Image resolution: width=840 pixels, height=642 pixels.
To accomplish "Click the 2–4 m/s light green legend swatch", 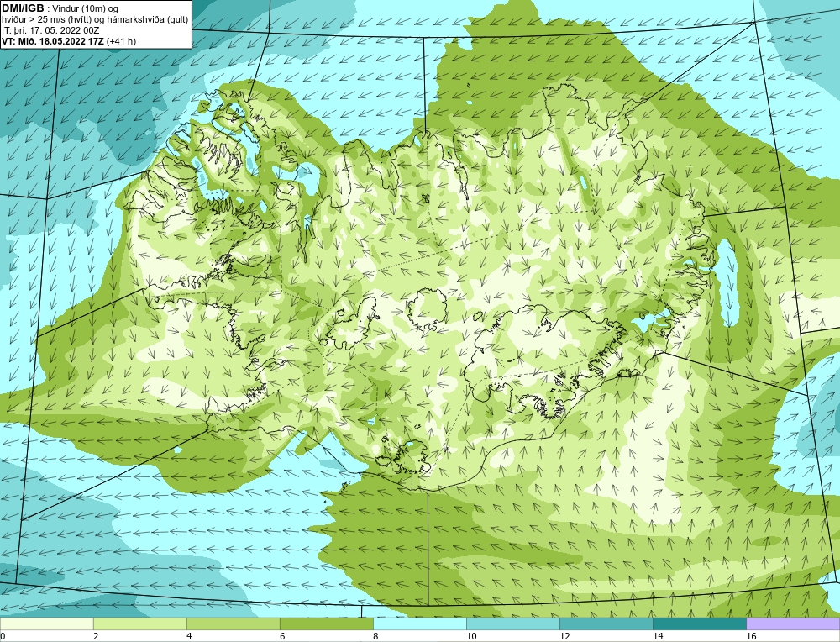I will point(139,624).
